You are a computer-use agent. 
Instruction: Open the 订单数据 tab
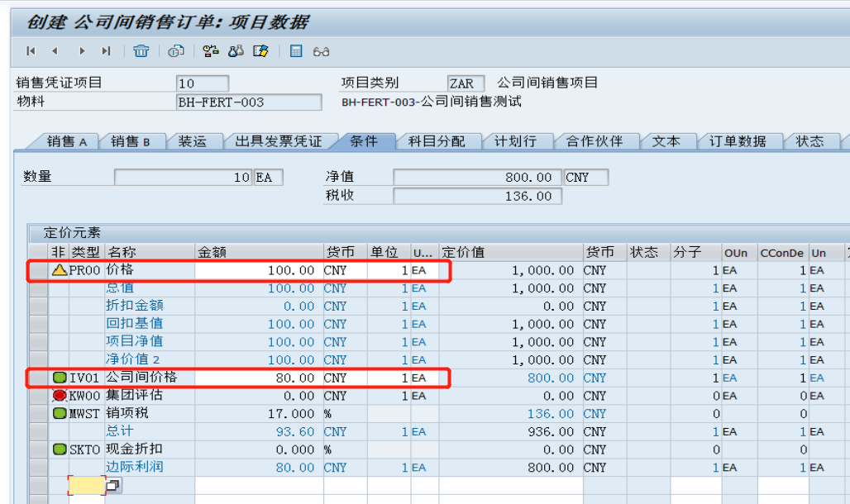pyautogui.click(x=738, y=141)
